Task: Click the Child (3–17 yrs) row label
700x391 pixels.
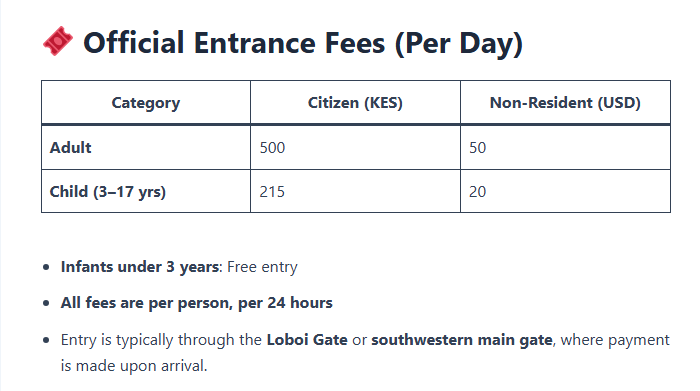Action: coord(146,191)
